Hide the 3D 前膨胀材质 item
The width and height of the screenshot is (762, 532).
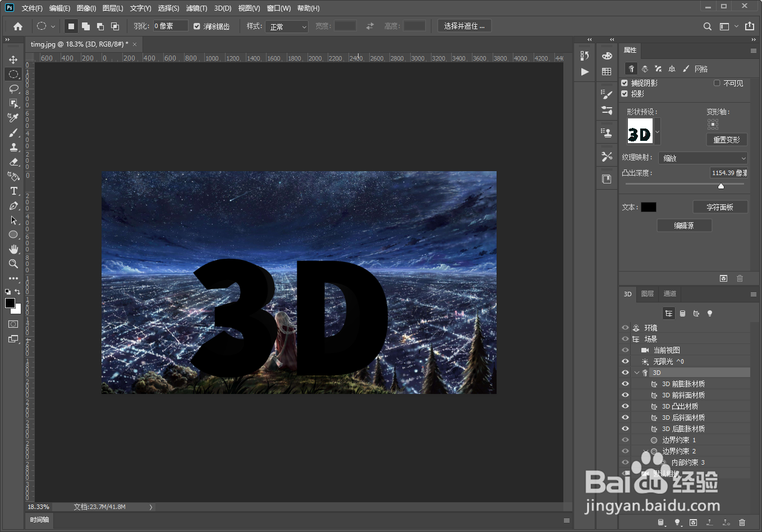click(625, 384)
